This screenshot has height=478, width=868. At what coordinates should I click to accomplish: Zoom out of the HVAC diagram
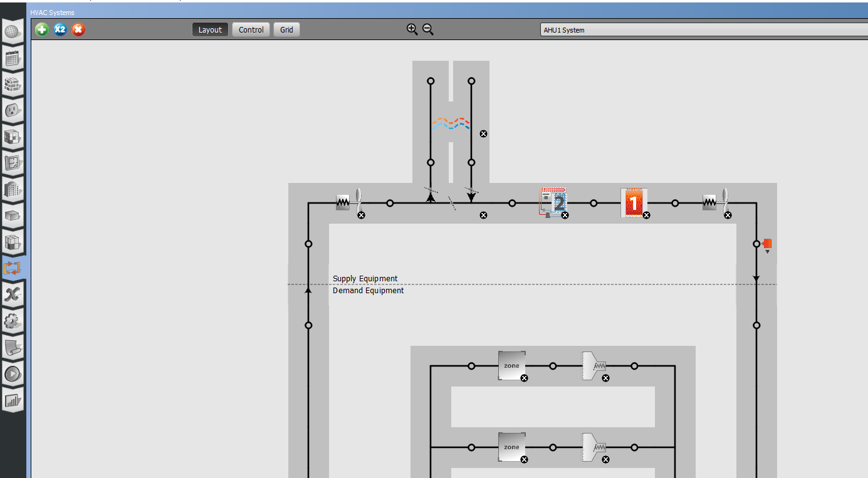pyautogui.click(x=428, y=29)
